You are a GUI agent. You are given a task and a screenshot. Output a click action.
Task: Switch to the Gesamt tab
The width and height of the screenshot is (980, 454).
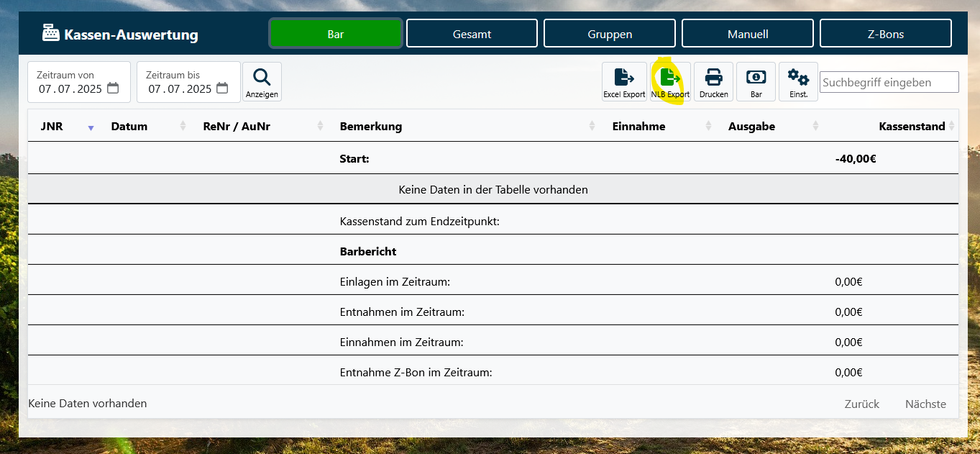coord(472,34)
